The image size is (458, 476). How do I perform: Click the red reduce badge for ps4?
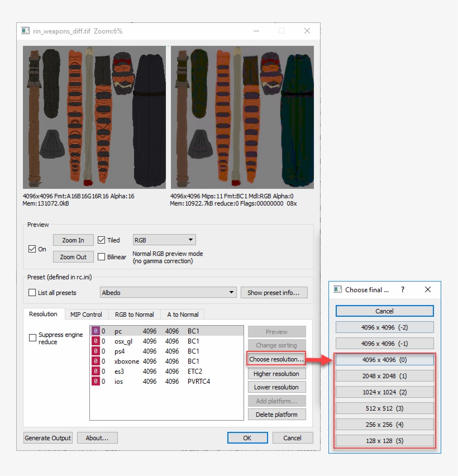tap(95, 351)
